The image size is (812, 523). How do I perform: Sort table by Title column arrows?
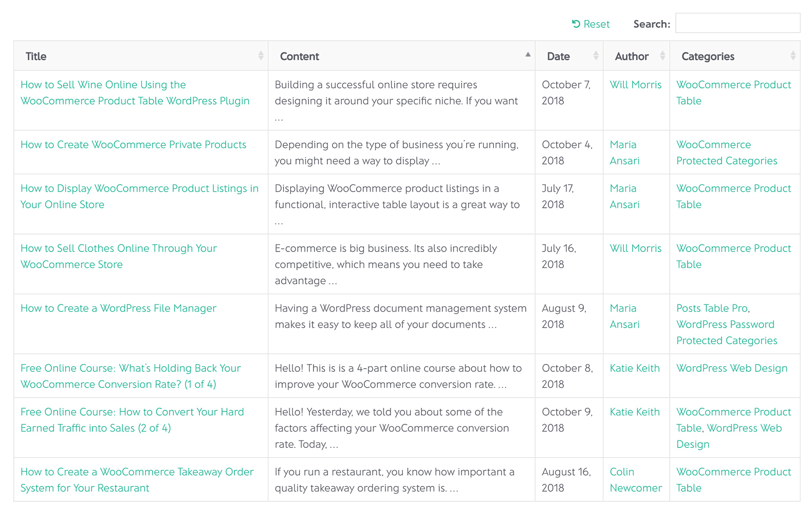click(x=261, y=56)
